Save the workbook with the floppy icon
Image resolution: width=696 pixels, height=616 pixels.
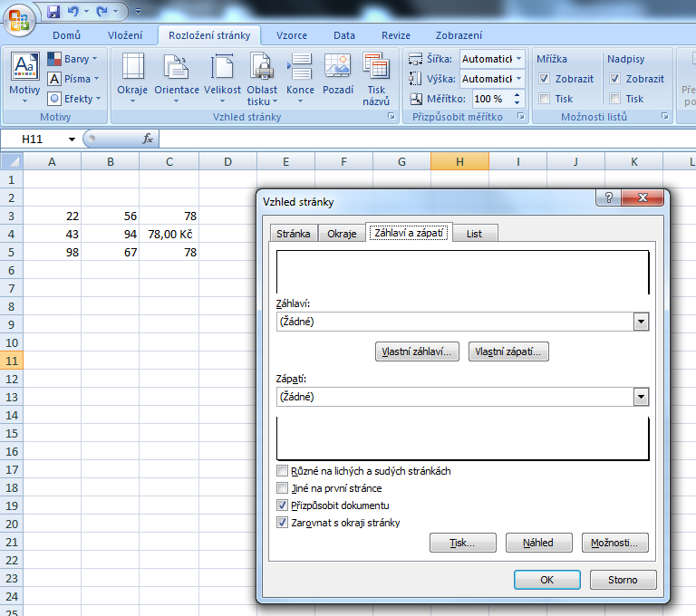click(53, 12)
